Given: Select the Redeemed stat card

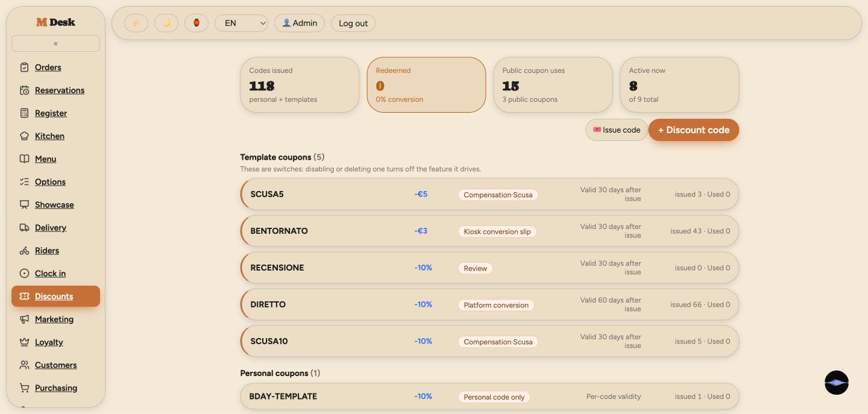Looking at the screenshot, I should tap(426, 85).
